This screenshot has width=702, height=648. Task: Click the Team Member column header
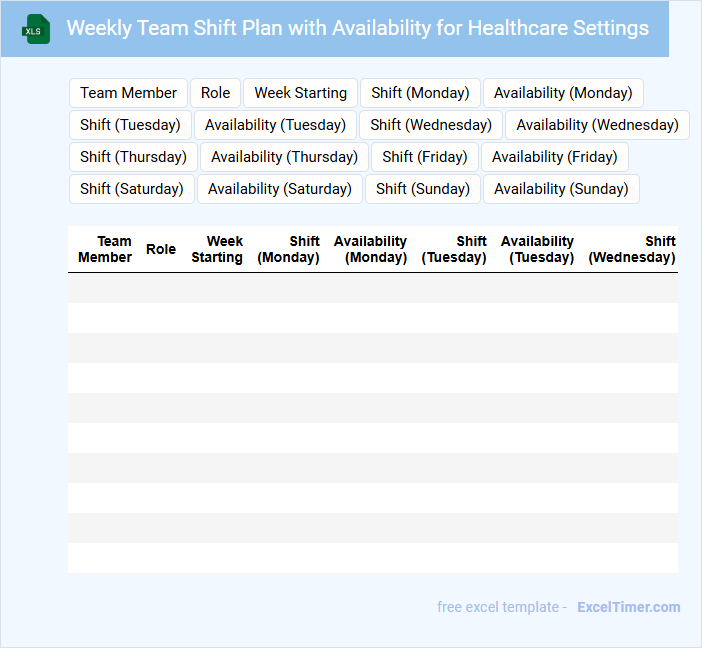pos(105,249)
